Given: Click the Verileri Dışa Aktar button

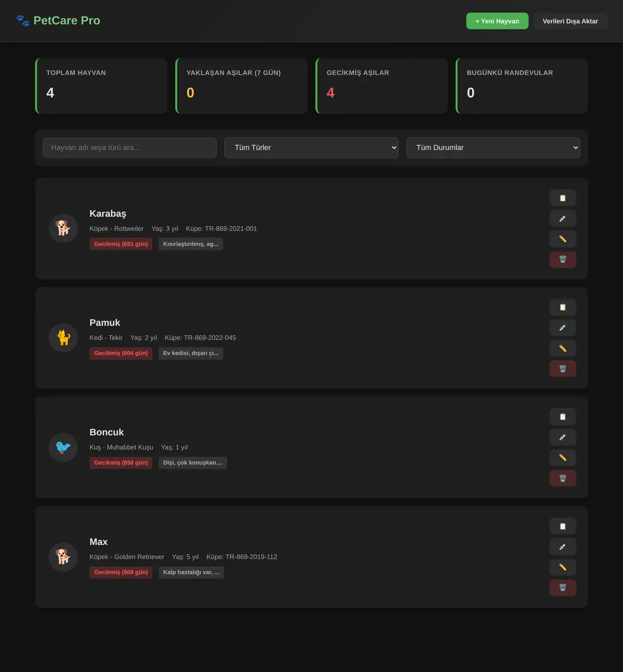Looking at the screenshot, I should 571,21.
